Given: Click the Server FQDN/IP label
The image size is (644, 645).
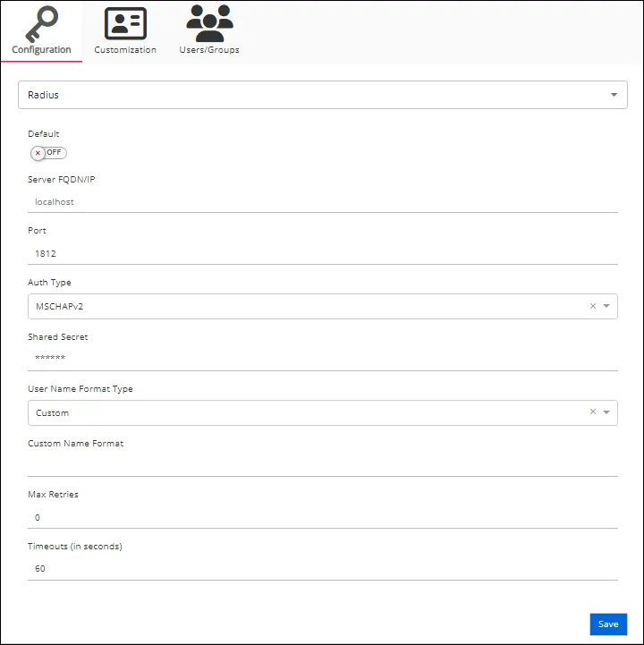Looking at the screenshot, I should click(62, 180).
